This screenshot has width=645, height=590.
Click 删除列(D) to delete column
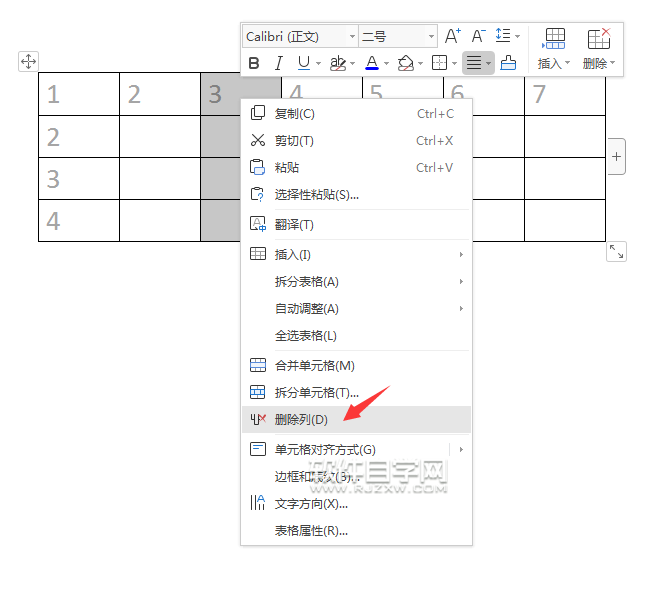pos(356,420)
